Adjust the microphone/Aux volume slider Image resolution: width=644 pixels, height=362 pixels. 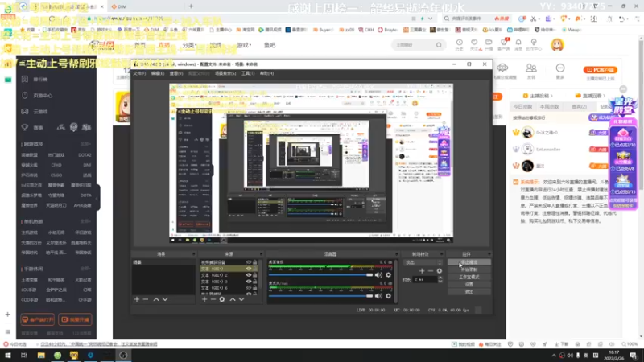coord(320,296)
